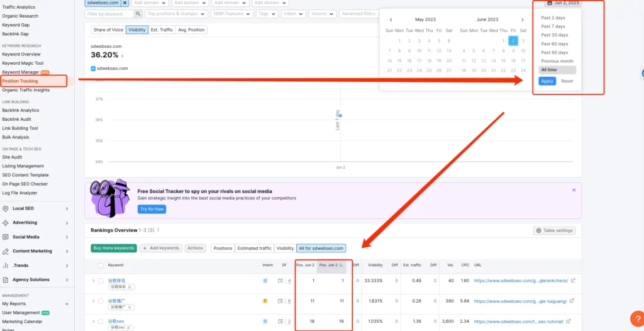Open the .Trends section icon
Image resolution: width=644 pixels, height=331 pixels.
click(5, 265)
